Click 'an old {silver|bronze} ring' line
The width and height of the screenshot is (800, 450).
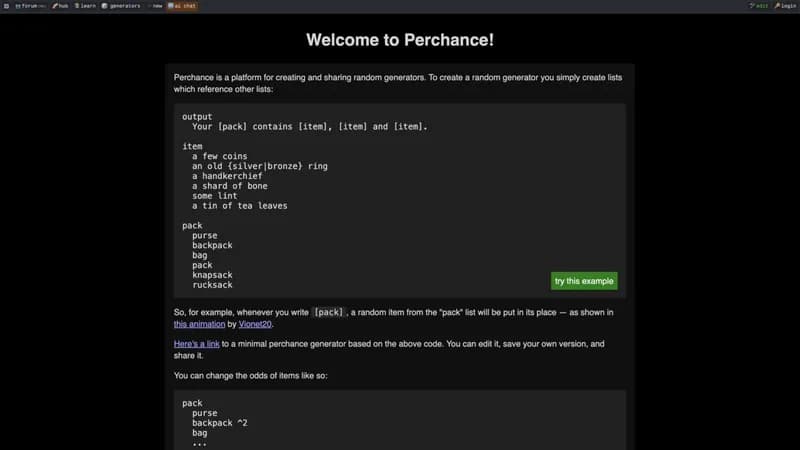(260, 166)
